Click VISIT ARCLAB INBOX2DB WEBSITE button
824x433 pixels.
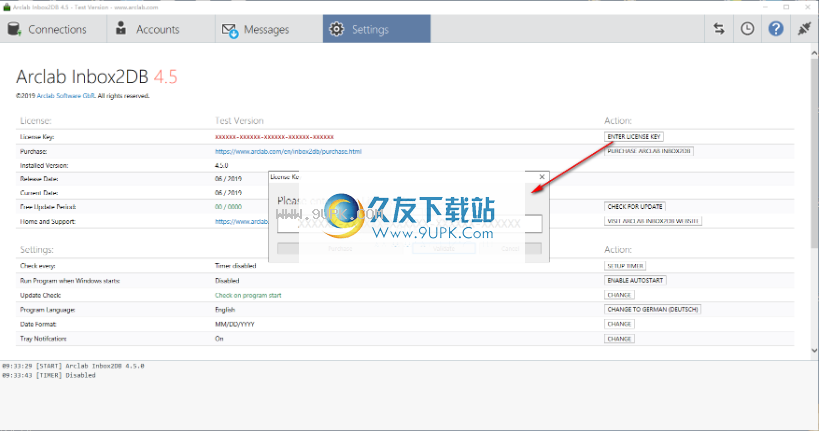tap(653, 221)
